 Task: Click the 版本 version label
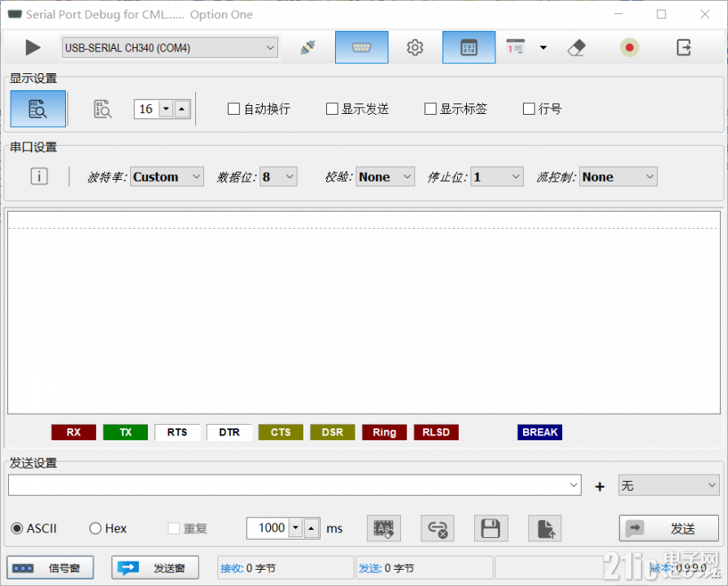point(678,568)
